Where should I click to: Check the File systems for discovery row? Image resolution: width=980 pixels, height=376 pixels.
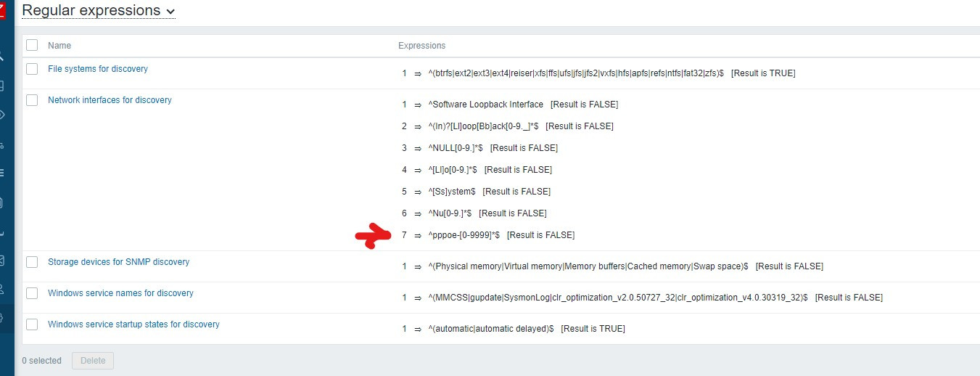tap(32, 69)
